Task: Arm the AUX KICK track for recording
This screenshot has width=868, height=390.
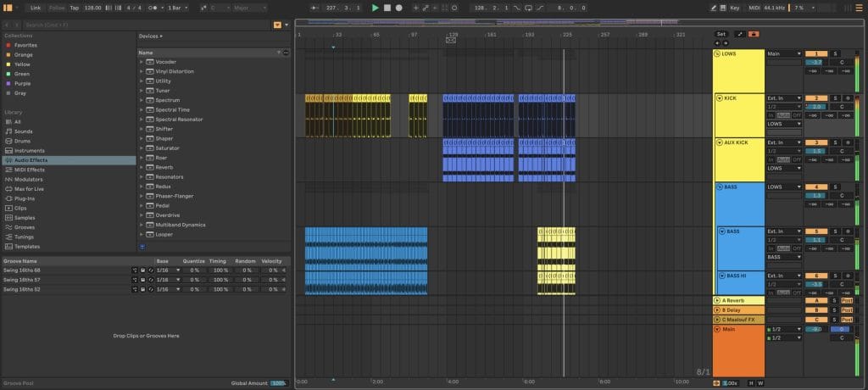Action: (x=846, y=142)
